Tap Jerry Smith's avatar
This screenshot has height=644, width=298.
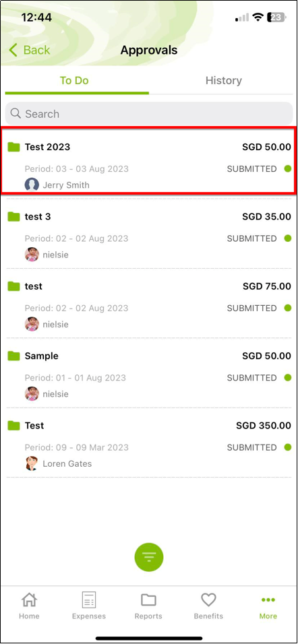[32, 185]
